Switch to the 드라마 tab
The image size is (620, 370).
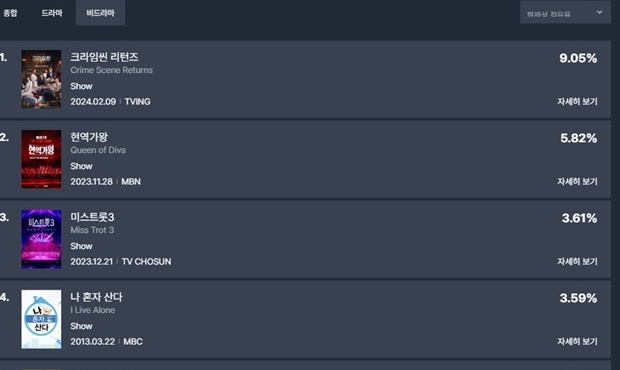52,13
